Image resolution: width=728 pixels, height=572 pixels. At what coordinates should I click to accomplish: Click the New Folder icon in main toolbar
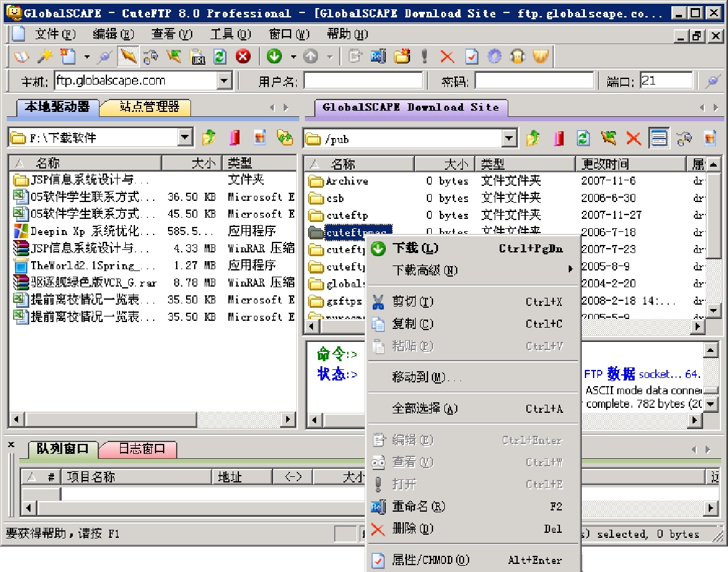401,57
